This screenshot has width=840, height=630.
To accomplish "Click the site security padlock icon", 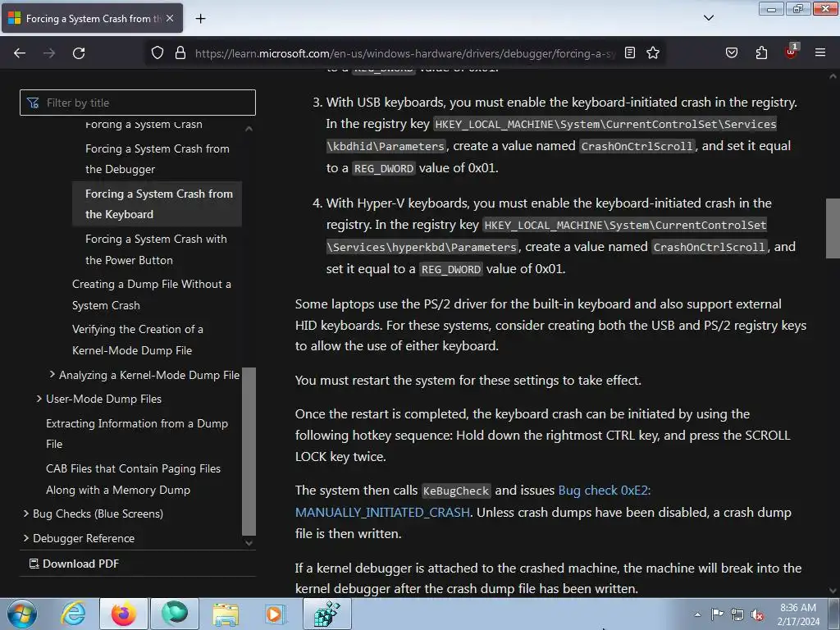I will click(x=180, y=53).
